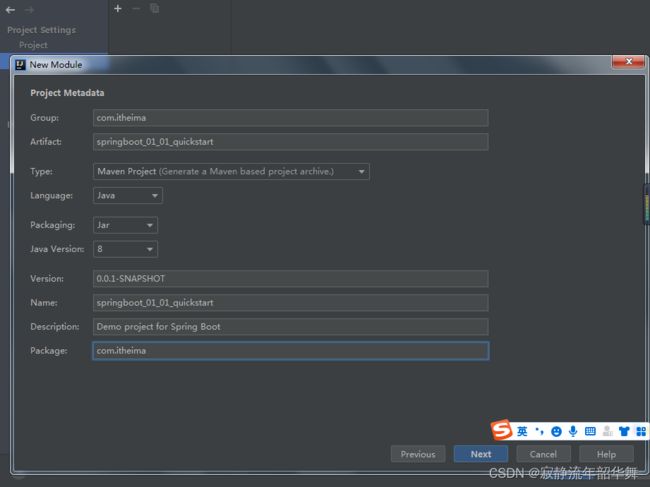Open the Sogou toolbox grid icon
Viewport: 650px width, 487px height.
641,431
